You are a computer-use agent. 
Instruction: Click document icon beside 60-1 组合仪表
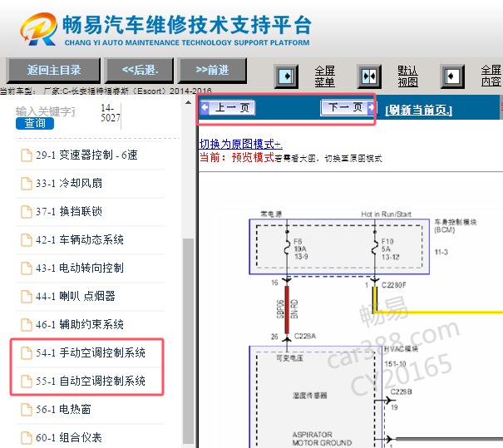pyautogui.click(x=27, y=438)
